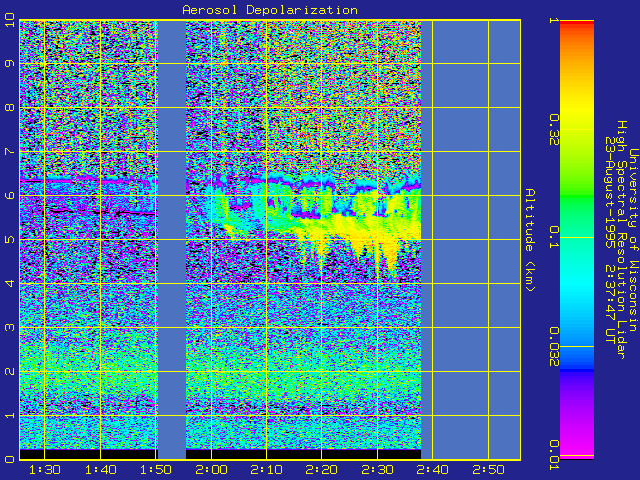This screenshot has height=480, width=640.
Task: Click the 2:40 time axis label
Action: [x=433, y=470]
